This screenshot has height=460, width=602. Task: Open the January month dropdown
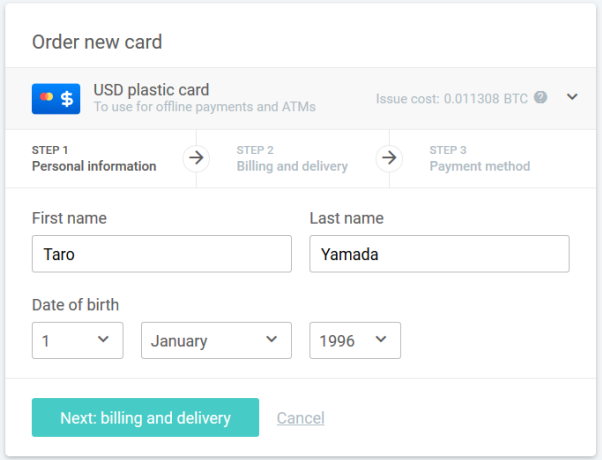(x=216, y=340)
